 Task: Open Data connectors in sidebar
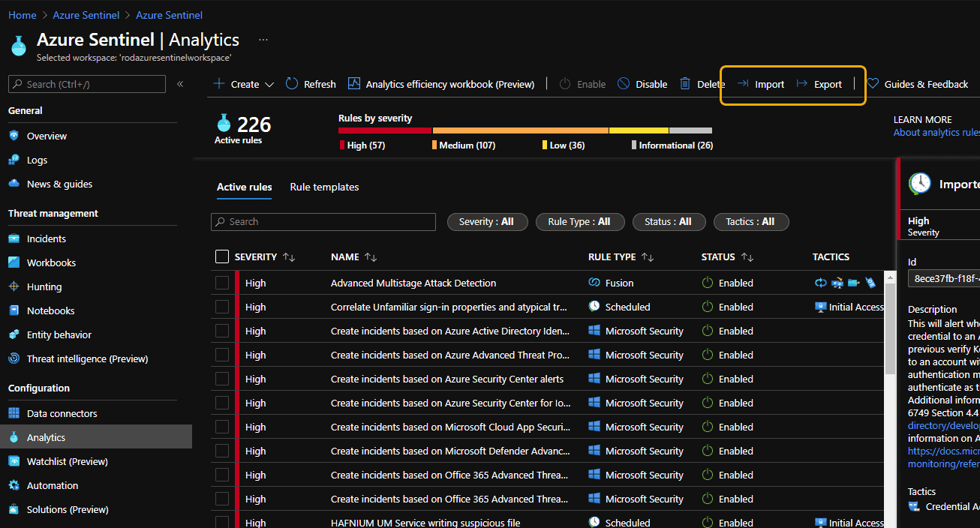click(x=62, y=413)
